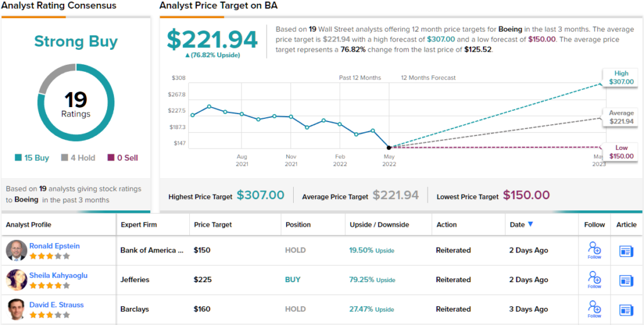Open the article for Ronald Epstein's rating
This screenshot has width=644, height=325.
[x=626, y=251]
